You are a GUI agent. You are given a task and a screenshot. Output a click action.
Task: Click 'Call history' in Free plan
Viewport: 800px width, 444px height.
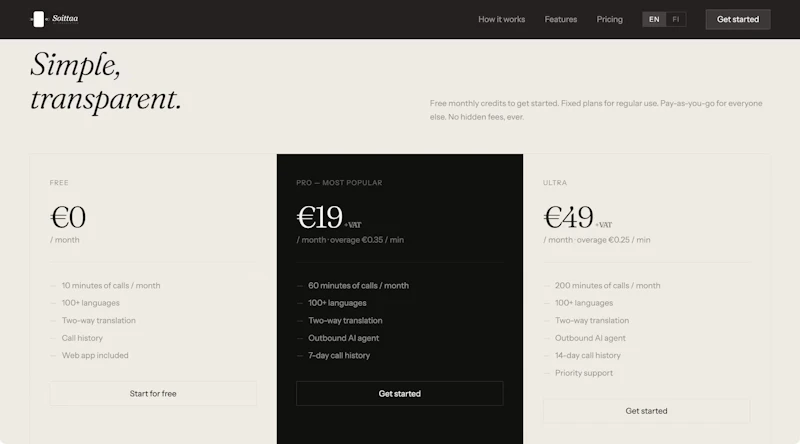[x=82, y=338]
